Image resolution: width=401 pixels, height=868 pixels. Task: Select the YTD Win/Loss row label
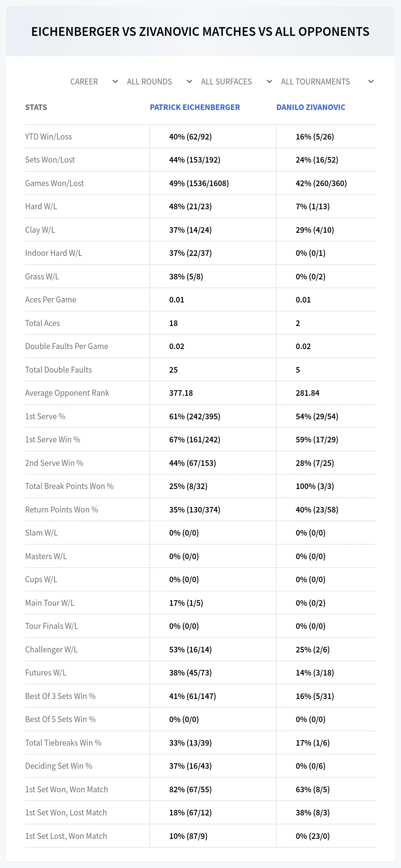(49, 137)
